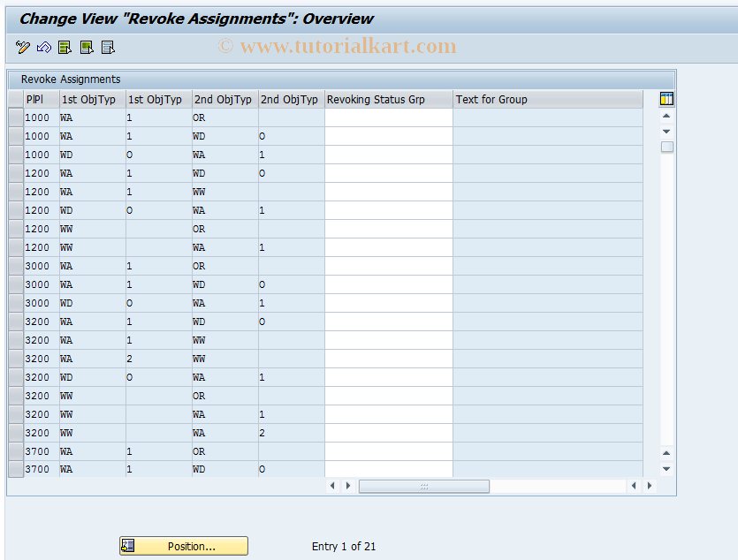
Task: Select the first row with plant 1000 WA OR
Action: [16, 117]
